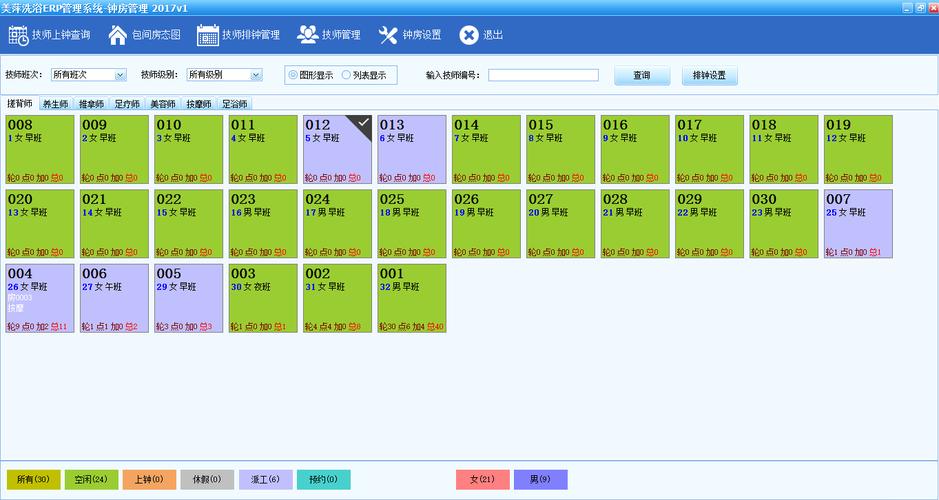The width and height of the screenshot is (939, 500).
Task: Click the 查询 search button
Action: (x=641, y=75)
